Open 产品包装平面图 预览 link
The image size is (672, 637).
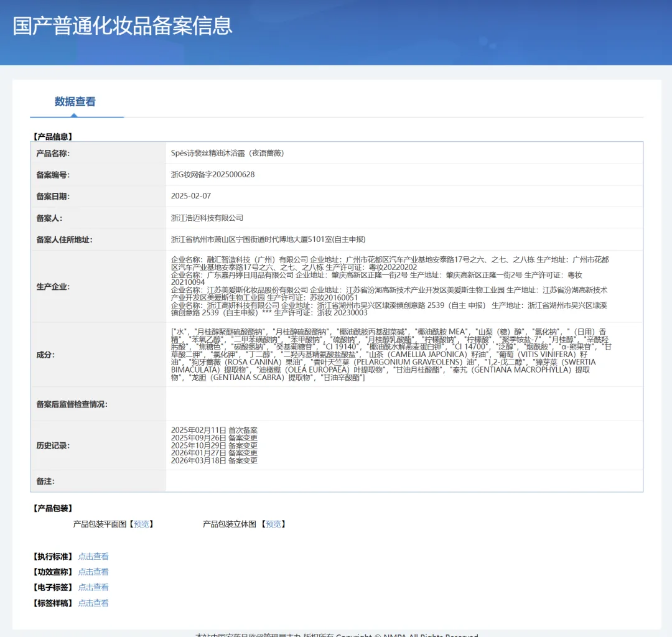tap(141, 524)
